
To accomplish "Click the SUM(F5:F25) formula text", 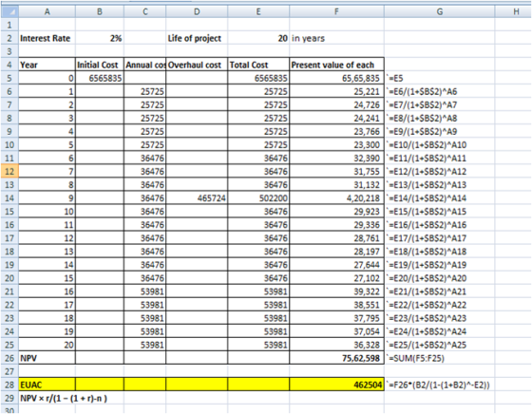I will (415, 358).
